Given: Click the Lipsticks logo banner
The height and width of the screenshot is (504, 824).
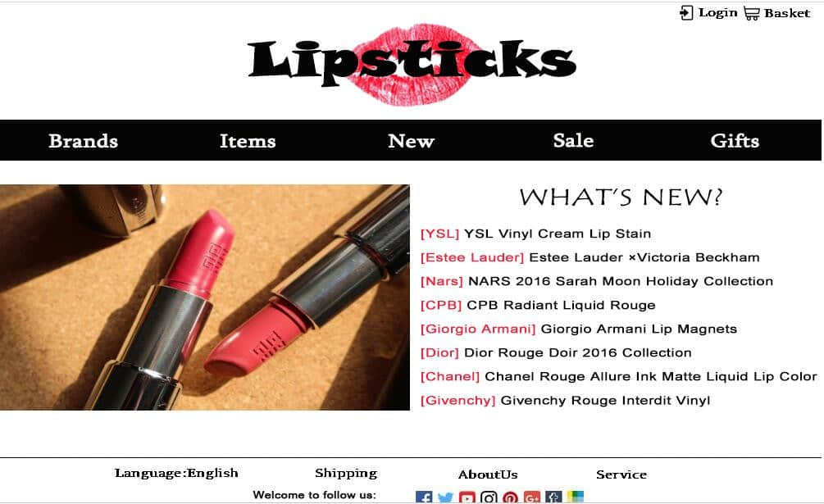Looking at the screenshot, I should click(x=412, y=64).
